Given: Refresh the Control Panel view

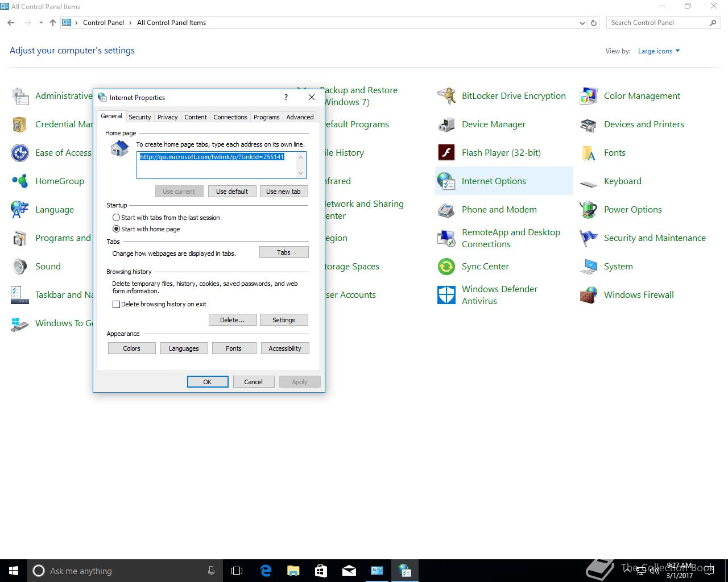Looking at the screenshot, I should coord(594,23).
